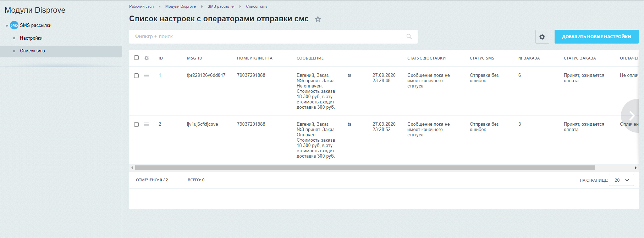Click Добавить новые настройки button

596,37
